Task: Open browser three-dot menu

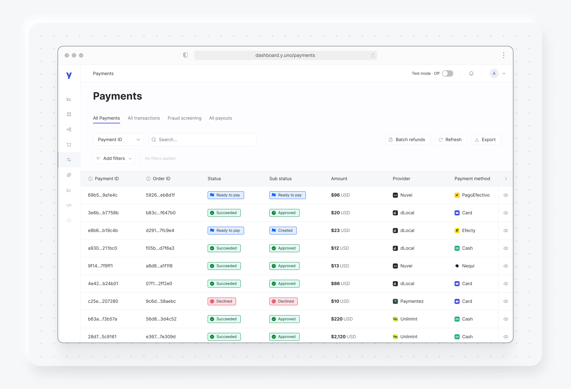Action: point(503,55)
